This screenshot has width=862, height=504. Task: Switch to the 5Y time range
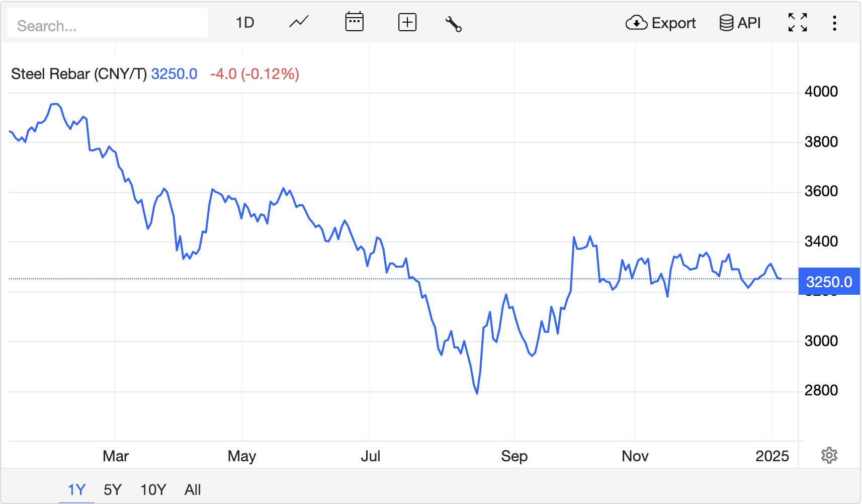[x=113, y=489]
